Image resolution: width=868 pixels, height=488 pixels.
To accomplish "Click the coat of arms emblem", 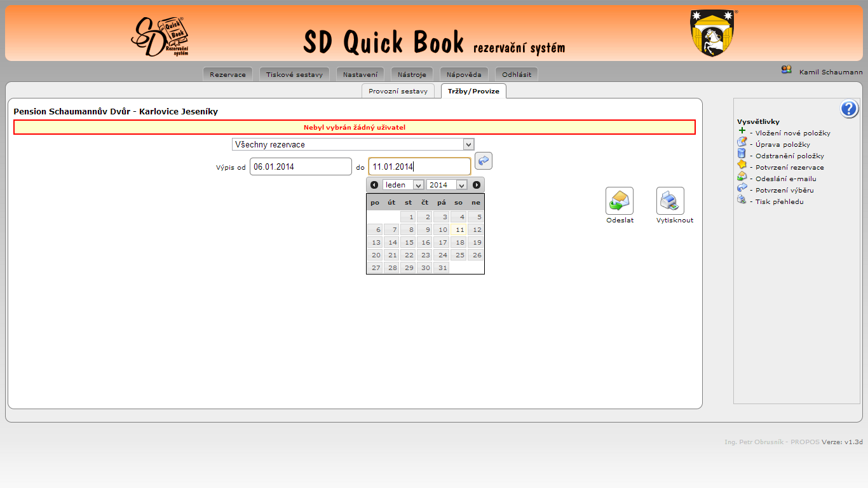I will pos(714,33).
